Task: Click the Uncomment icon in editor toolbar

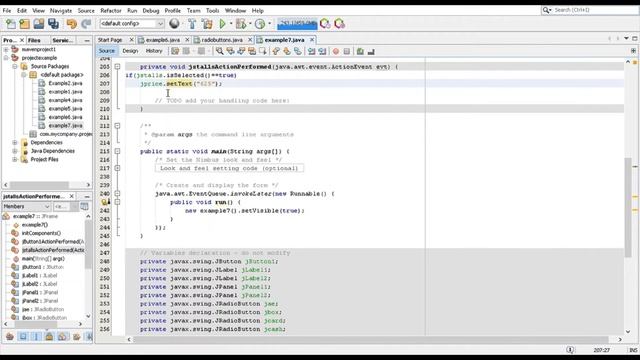Action: (371, 51)
